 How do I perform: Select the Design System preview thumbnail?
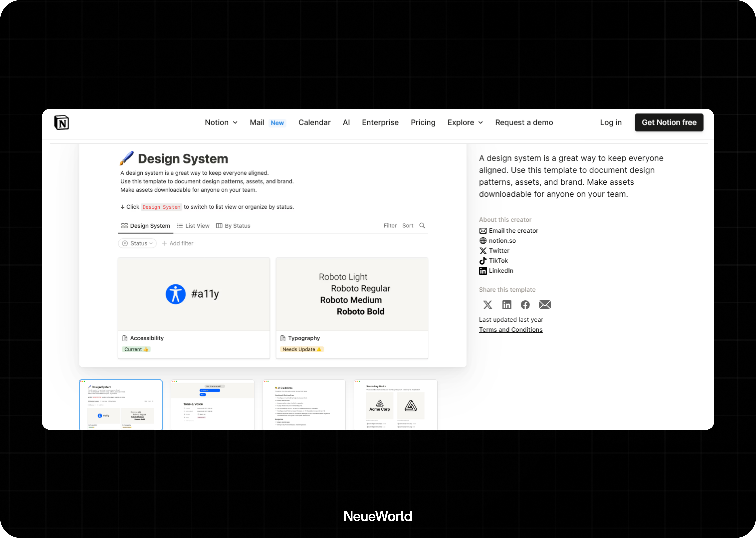[121, 405]
